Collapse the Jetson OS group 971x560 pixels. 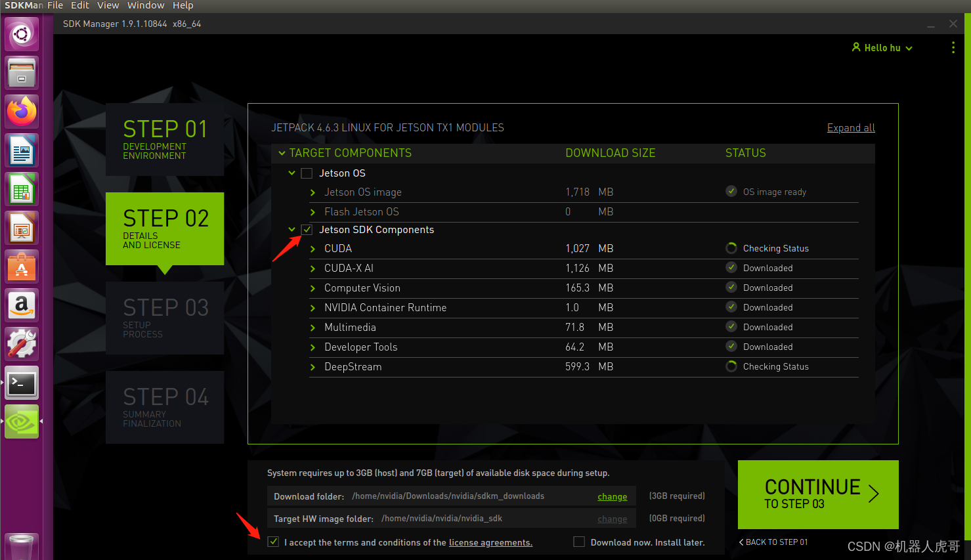click(291, 173)
